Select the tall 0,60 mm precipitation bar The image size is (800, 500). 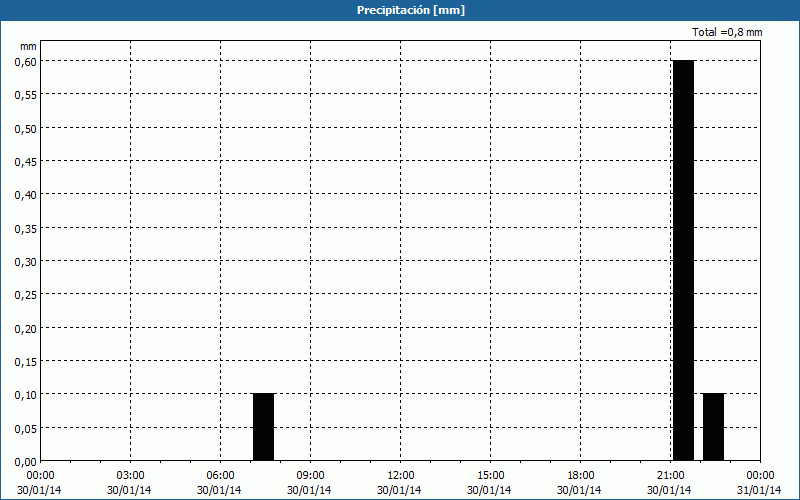click(683, 260)
